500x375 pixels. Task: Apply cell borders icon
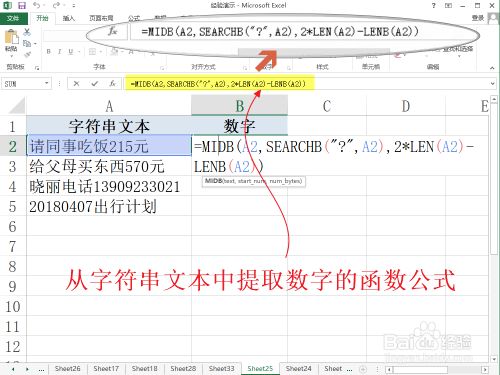tap(92, 51)
